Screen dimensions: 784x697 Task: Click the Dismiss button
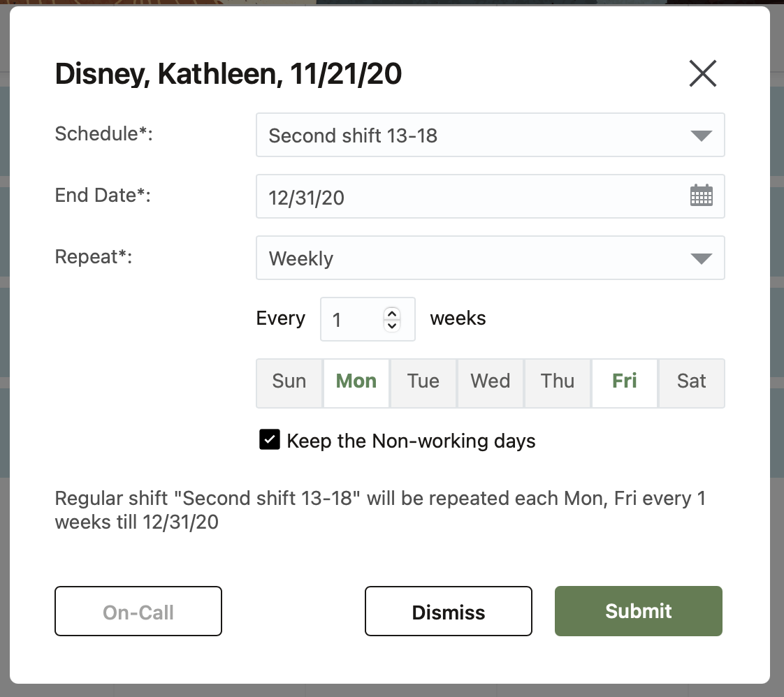[x=448, y=612]
